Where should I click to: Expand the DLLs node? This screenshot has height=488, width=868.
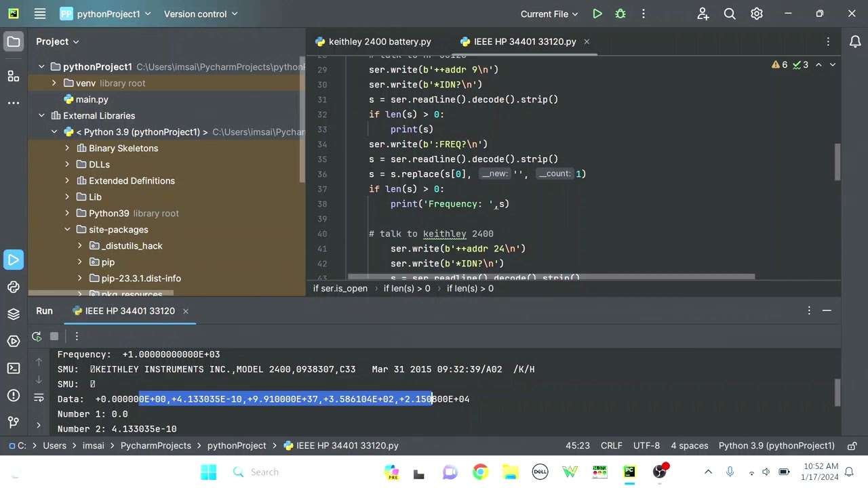pos(67,164)
